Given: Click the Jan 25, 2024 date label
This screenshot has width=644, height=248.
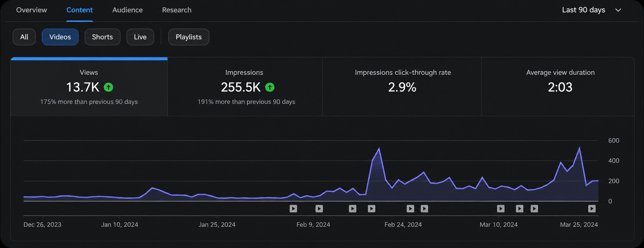Looking at the screenshot, I should pos(217,225).
